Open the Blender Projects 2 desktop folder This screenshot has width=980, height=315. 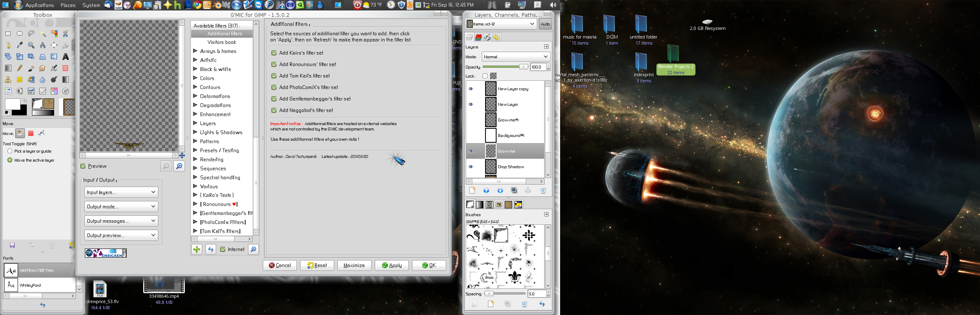click(675, 60)
